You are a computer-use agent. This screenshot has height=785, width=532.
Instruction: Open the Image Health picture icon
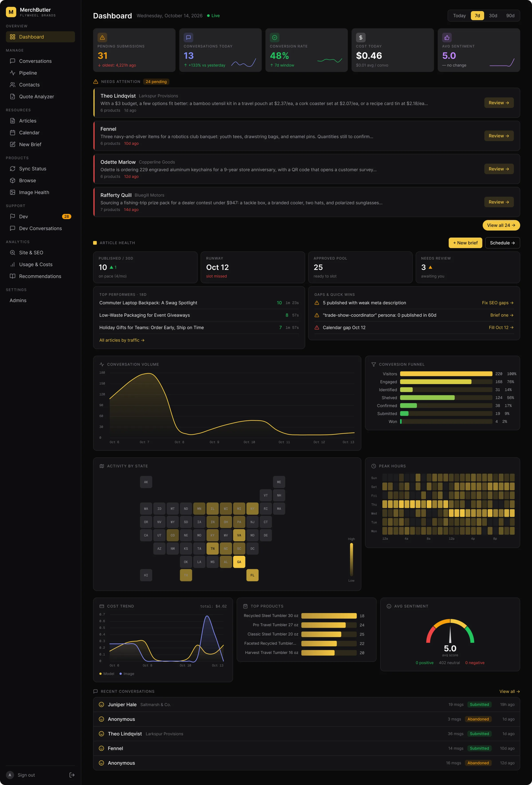12,192
